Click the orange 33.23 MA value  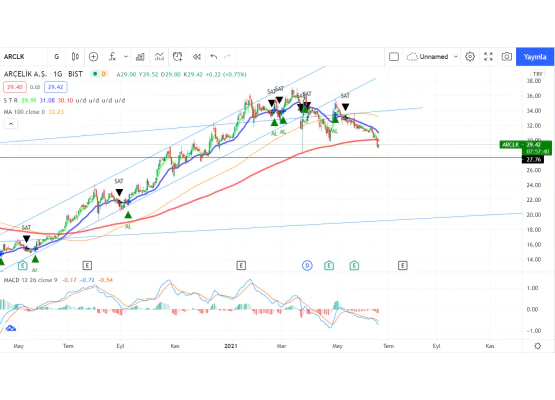(56, 112)
